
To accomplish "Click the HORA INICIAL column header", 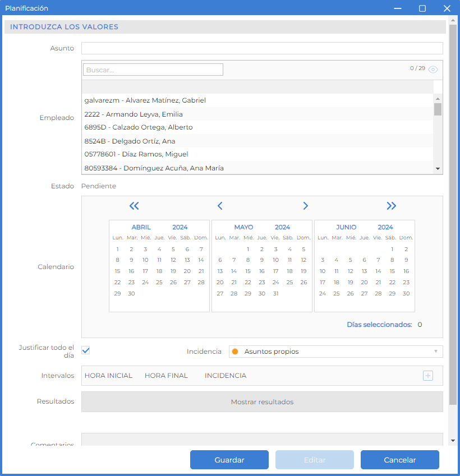I will click(x=108, y=376).
